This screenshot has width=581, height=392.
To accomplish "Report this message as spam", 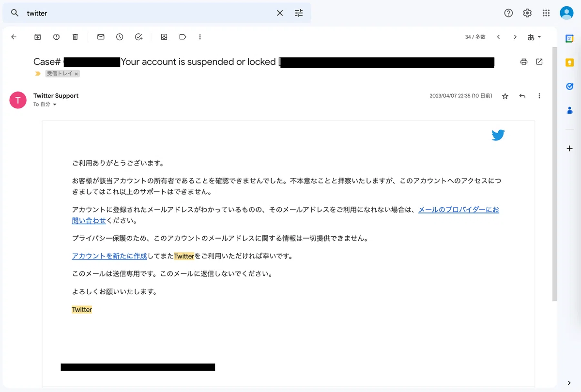I will (x=56, y=37).
